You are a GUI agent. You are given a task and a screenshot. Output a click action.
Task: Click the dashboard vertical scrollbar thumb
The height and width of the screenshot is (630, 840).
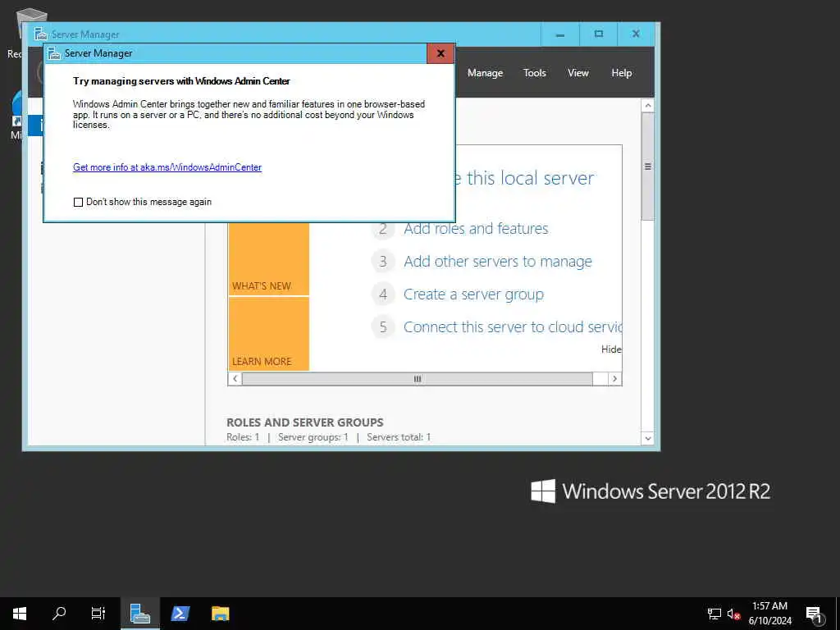pyautogui.click(x=648, y=166)
